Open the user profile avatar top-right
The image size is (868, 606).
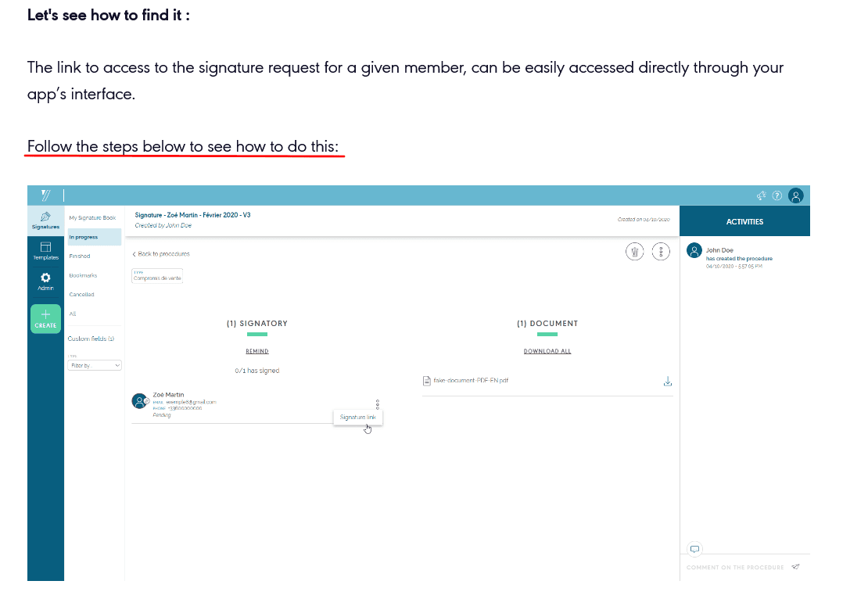pyautogui.click(x=796, y=196)
